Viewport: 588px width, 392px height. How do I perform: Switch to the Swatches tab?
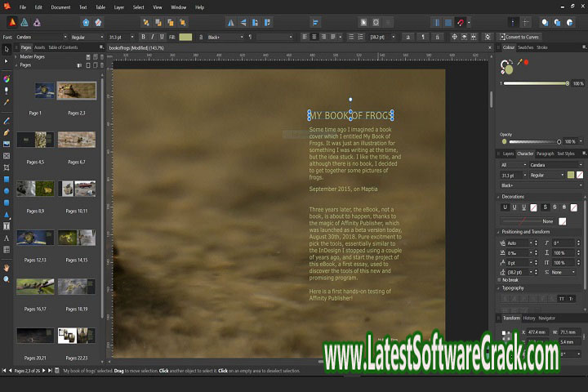[525, 47]
